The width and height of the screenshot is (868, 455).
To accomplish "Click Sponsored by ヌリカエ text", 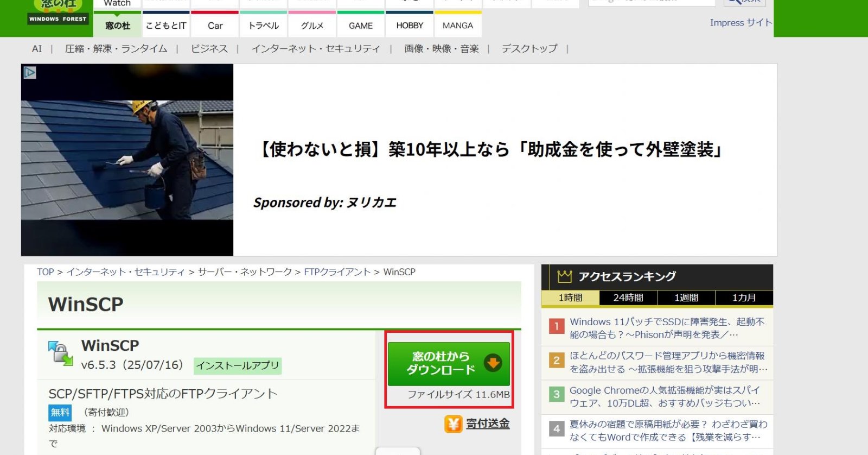I will 325,203.
